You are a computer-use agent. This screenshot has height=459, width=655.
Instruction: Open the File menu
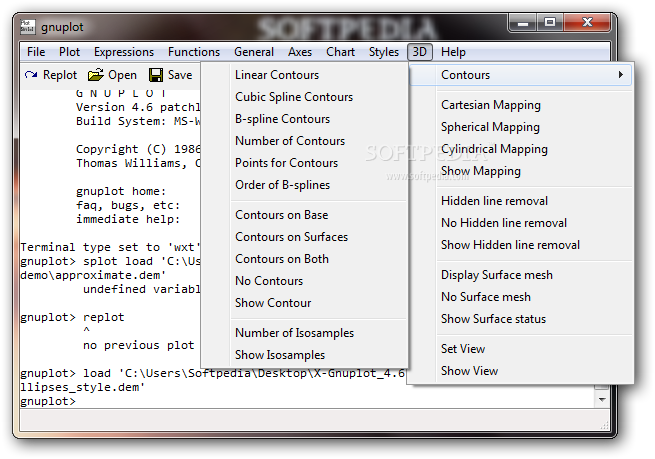tap(36, 52)
